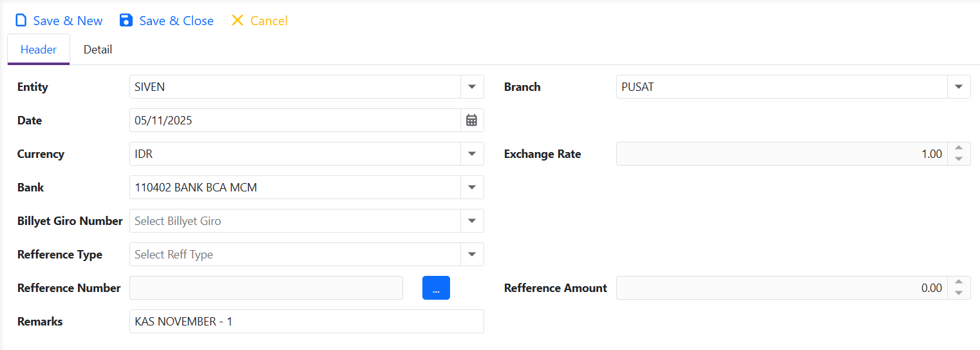Click the Exchange Rate label
980x350 pixels.
pyautogui.click(x=543, y=154)
